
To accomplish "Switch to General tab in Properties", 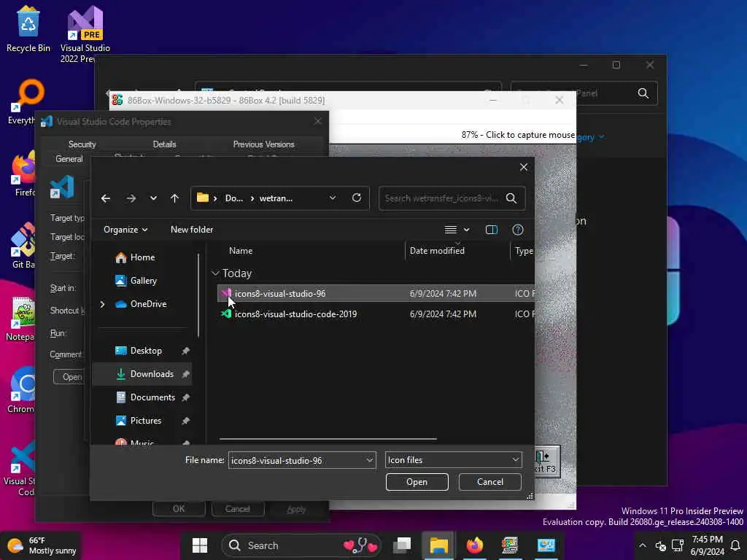I will pos(69,159).
